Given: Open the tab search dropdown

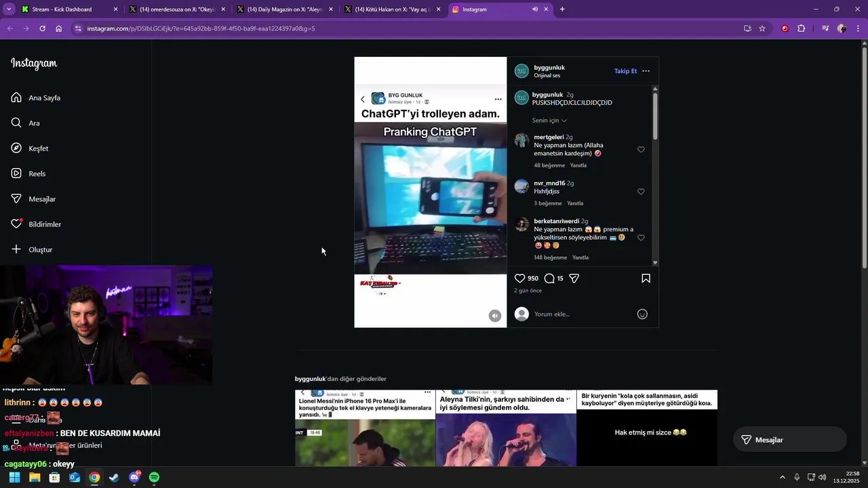Looking at the screenshot, I should coord(9,9).
